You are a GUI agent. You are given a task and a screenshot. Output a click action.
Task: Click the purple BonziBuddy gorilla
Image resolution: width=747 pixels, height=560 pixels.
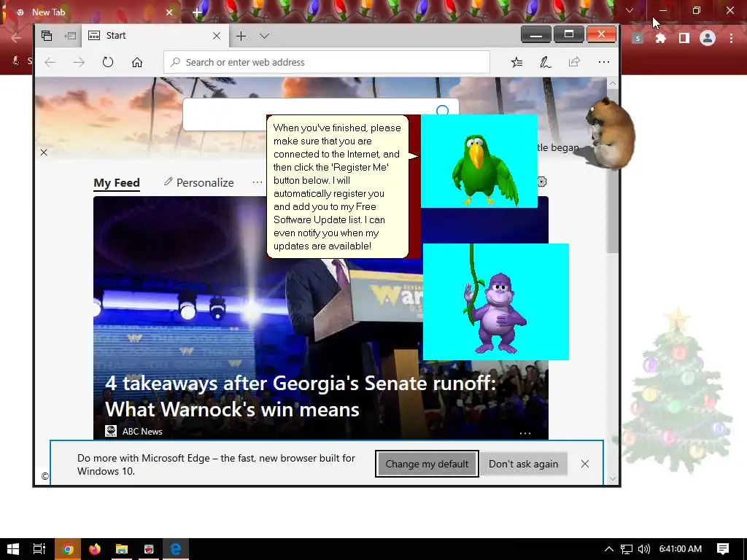click(495, 312)
